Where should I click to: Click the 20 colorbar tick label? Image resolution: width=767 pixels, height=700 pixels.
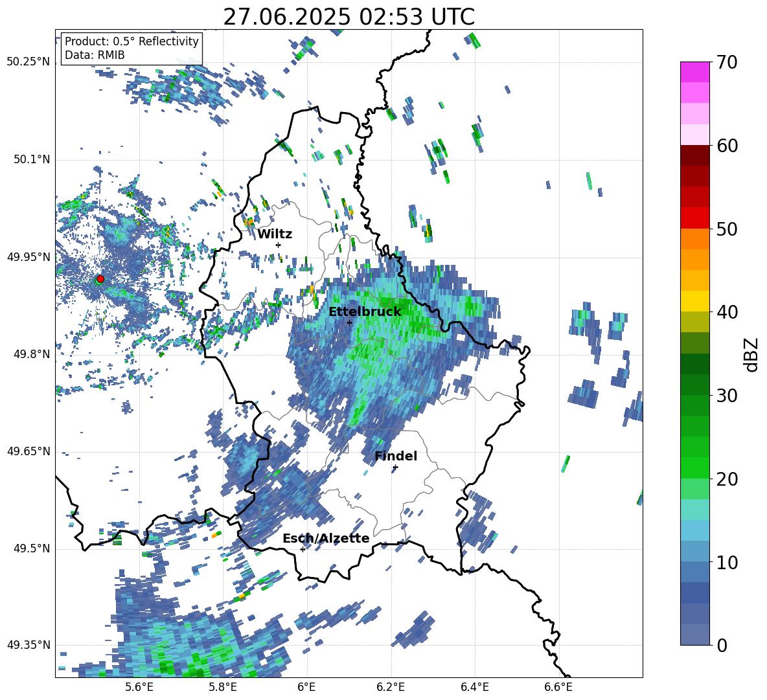(x=727, y=479)
